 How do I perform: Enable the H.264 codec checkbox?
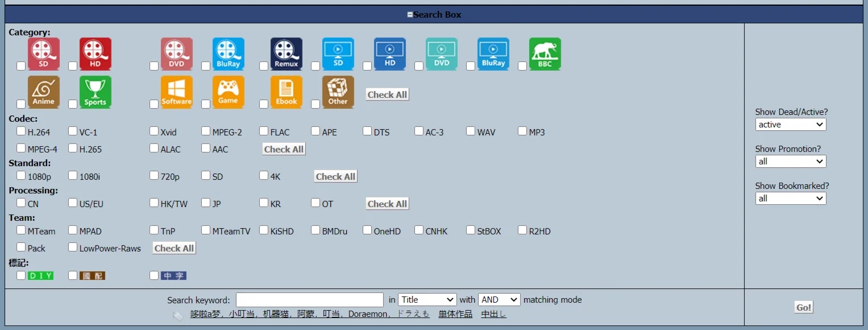point(21,131)
